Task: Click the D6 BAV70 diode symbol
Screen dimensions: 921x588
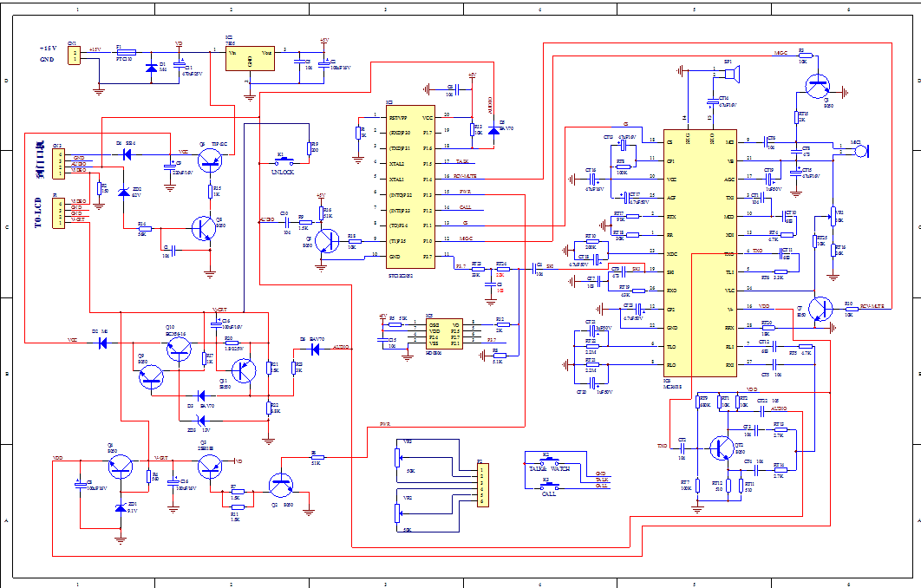Action: pos(315,350)
